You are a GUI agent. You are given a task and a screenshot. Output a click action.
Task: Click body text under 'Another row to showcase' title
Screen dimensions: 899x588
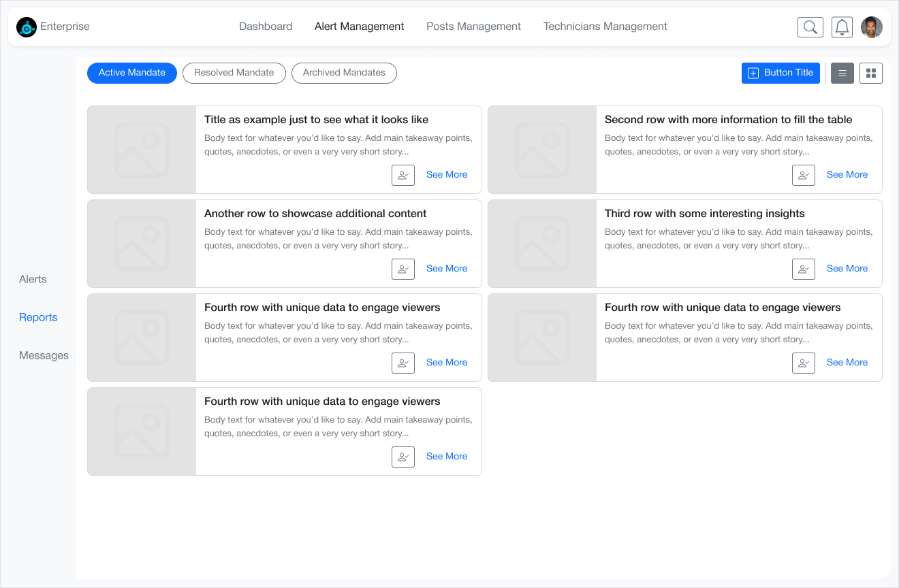338,239
